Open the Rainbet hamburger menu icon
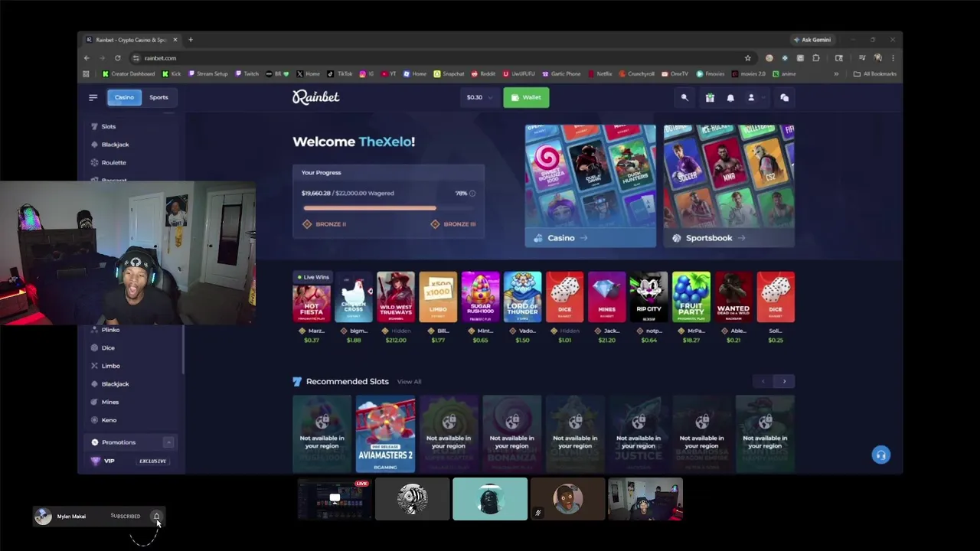 [93, 97]
